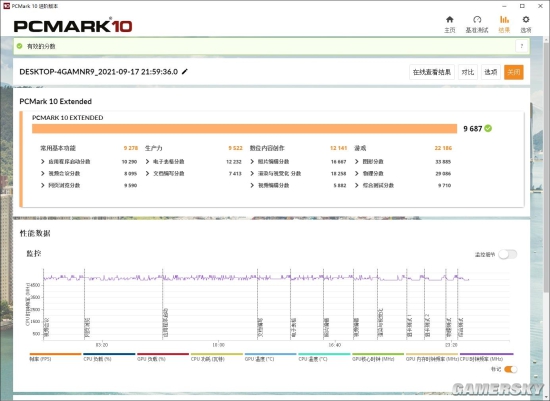
Task: Click the view result online button
Action: [x=432, y=72]
